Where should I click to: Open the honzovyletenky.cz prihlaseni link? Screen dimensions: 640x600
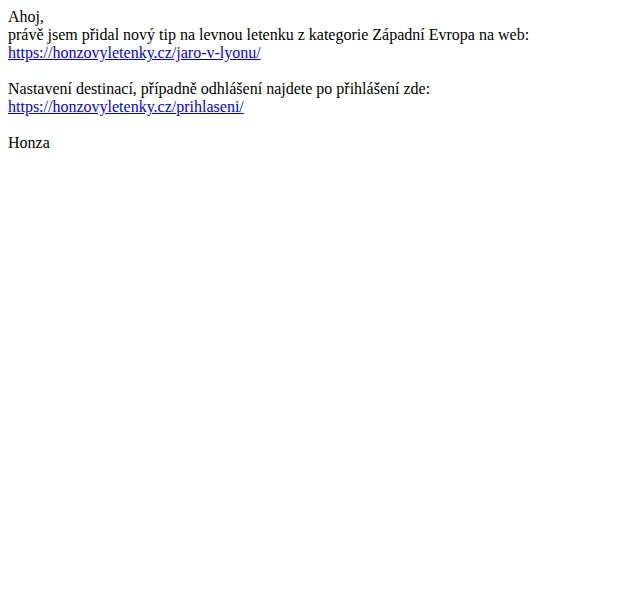(x=126, y=107)
